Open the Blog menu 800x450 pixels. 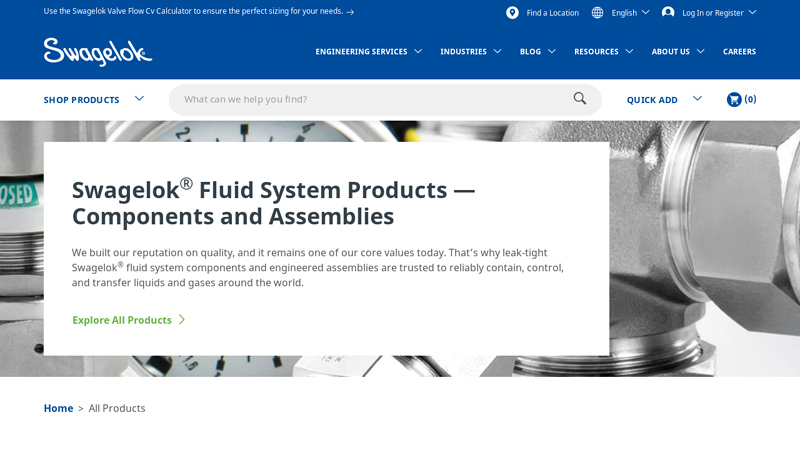[537, 51]
